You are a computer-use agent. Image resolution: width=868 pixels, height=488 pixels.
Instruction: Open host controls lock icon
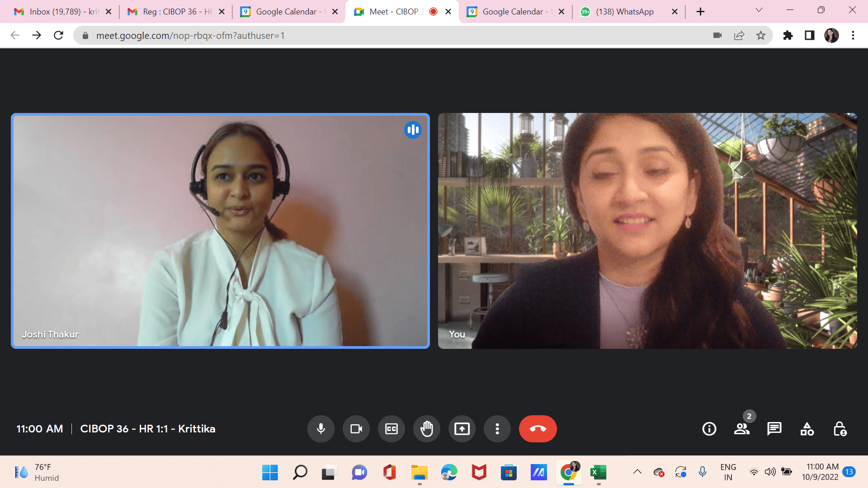840,429
